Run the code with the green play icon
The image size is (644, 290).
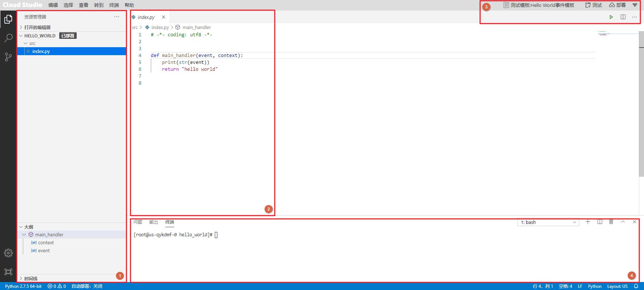tap(611, 17)
